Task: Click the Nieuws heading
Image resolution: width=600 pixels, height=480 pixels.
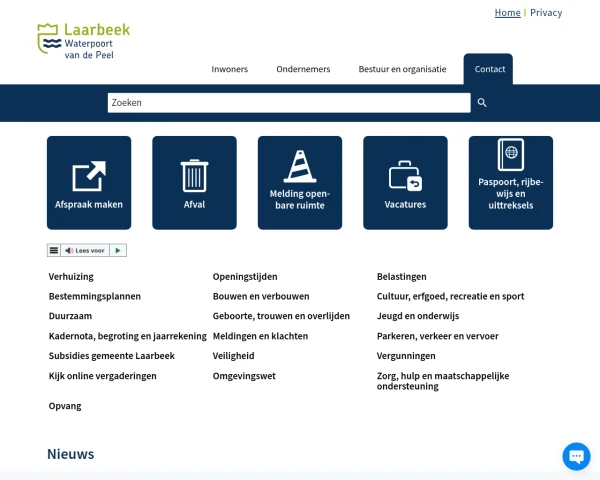Action: coord(70,454)
